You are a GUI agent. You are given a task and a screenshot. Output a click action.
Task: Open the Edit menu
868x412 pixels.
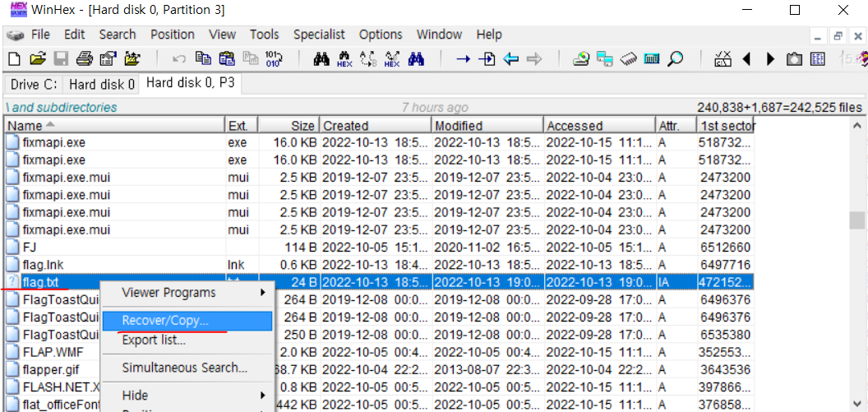click(x=74, y=35)
